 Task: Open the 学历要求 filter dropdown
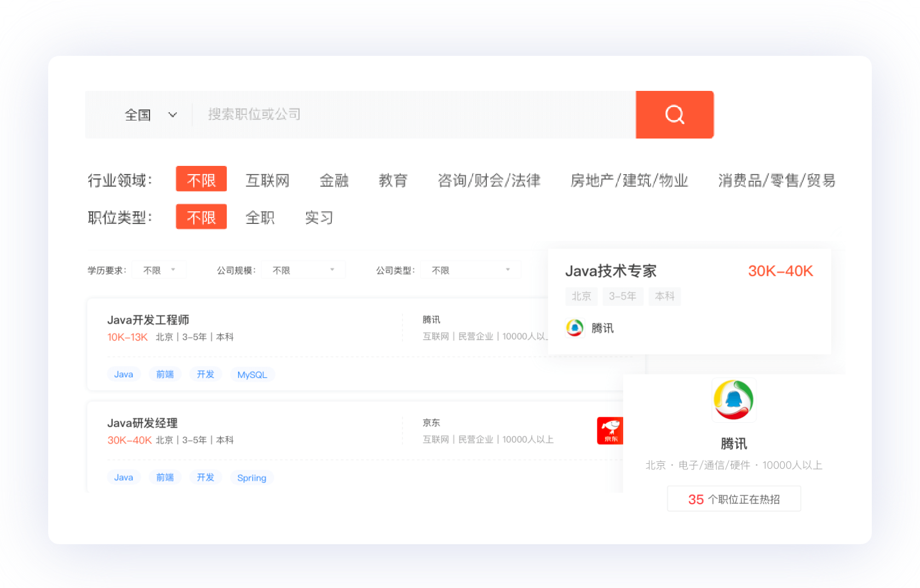[159, 269]
